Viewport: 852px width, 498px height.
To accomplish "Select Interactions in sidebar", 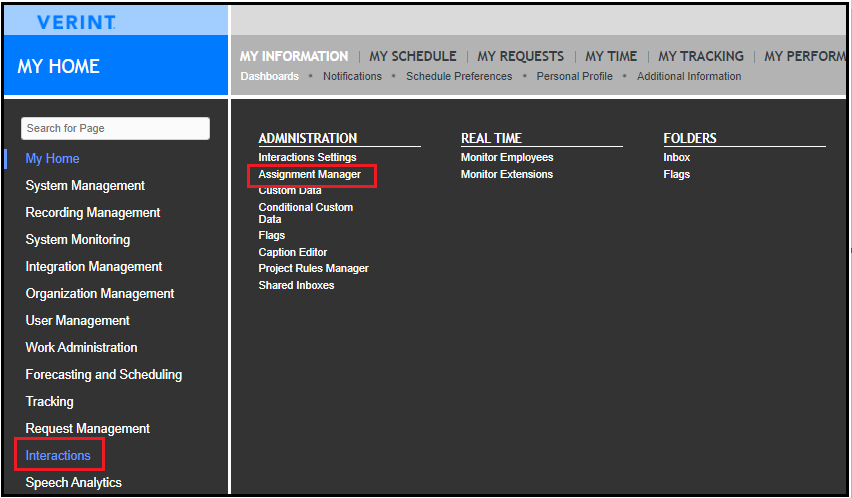I will (x=58, y=456).
